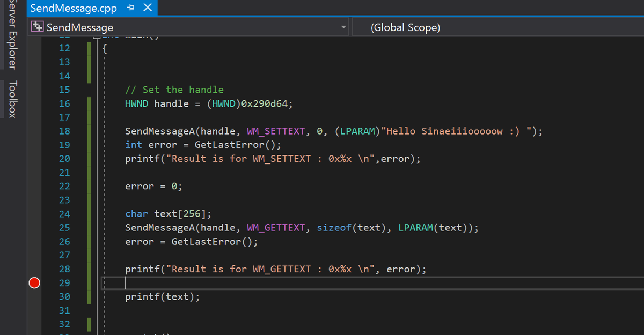
Task: Click the SendMessage project icon in navigation bar
Action: coord(38,27)
